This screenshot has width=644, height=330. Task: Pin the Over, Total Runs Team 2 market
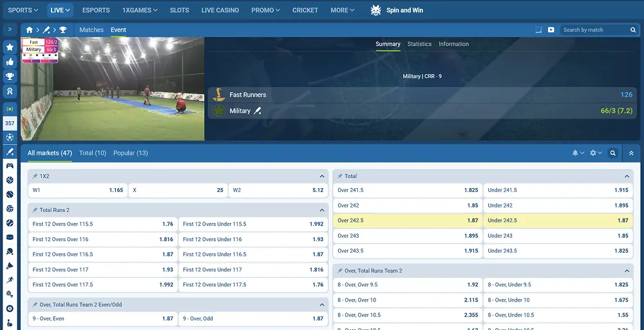[339, 271]
